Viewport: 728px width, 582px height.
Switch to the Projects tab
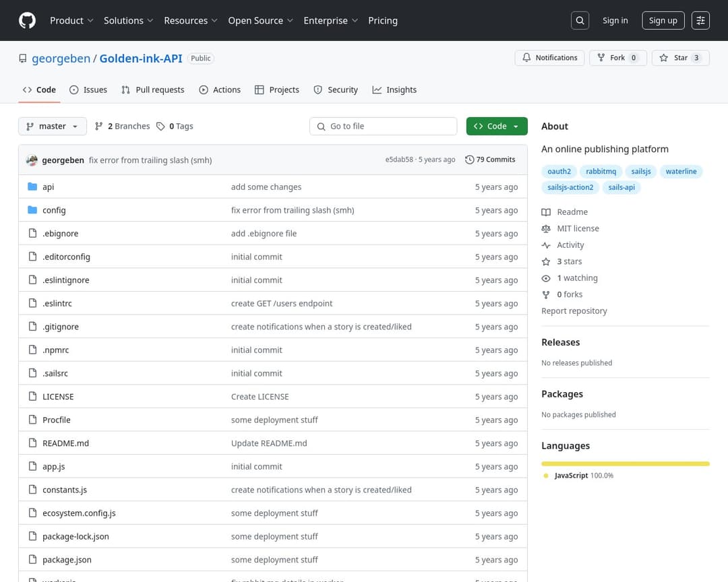277,90
